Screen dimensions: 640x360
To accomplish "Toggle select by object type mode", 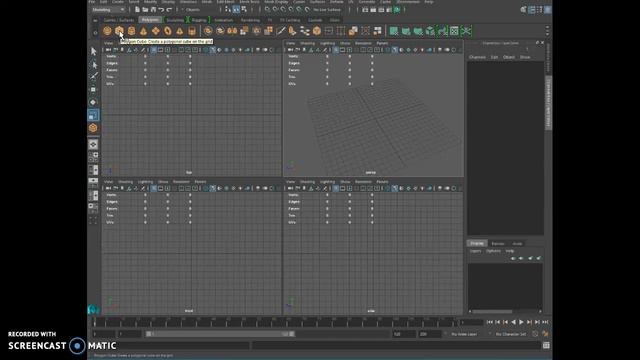I will pos(236,9).
